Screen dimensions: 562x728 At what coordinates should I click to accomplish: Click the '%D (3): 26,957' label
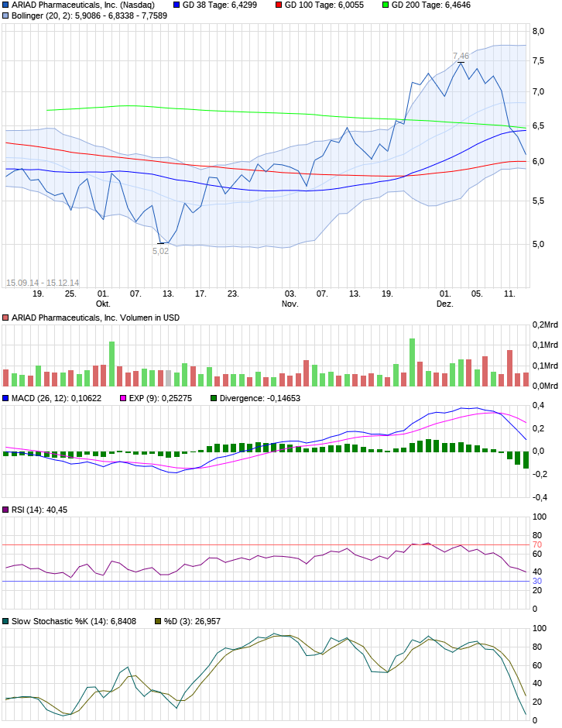pos(192,621)
